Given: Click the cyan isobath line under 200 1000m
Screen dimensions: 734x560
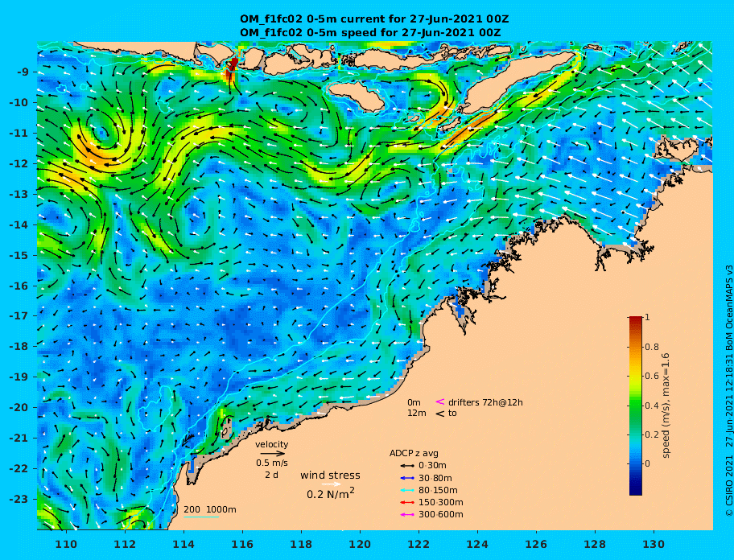Looking at the screenshot, I should click(x=201, y=517).
